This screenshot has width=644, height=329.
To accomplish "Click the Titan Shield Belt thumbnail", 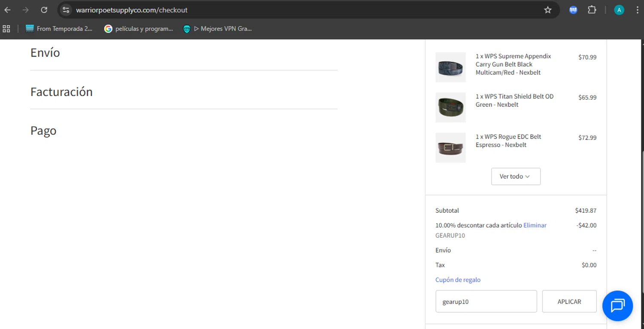I will coord(450,107).
